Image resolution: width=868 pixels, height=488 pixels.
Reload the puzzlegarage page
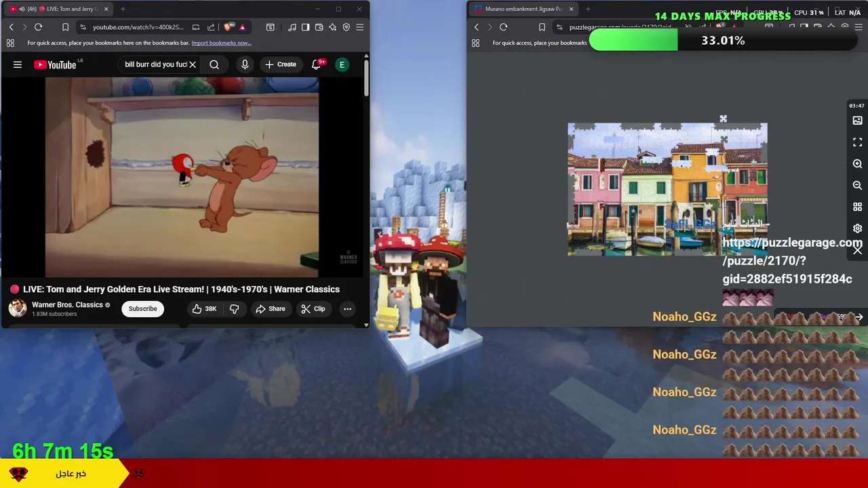[504, 27]
